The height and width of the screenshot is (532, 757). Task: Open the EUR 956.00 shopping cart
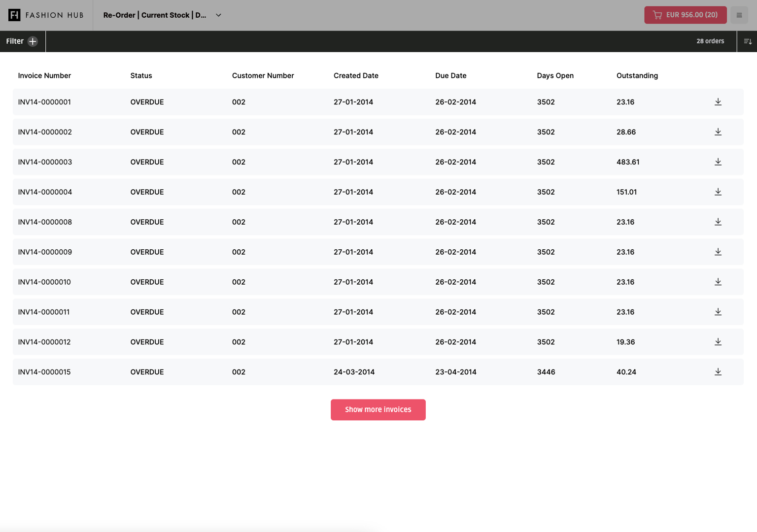685,15
